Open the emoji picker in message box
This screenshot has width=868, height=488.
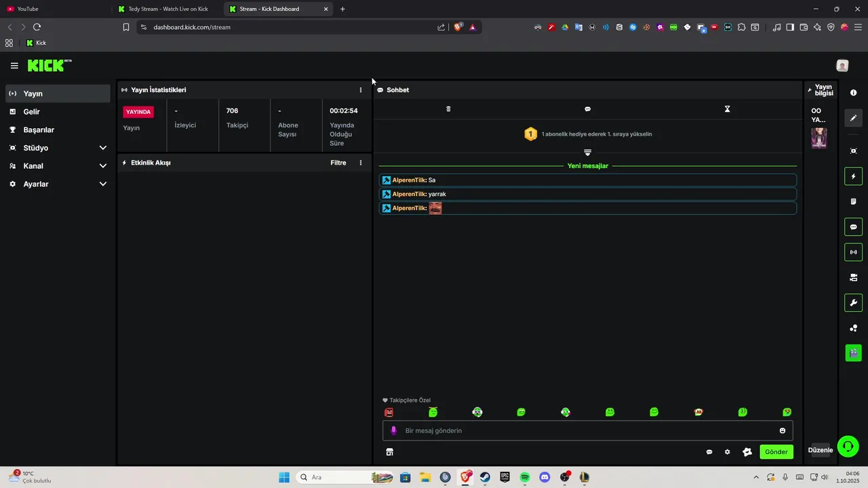pos(782,430)
